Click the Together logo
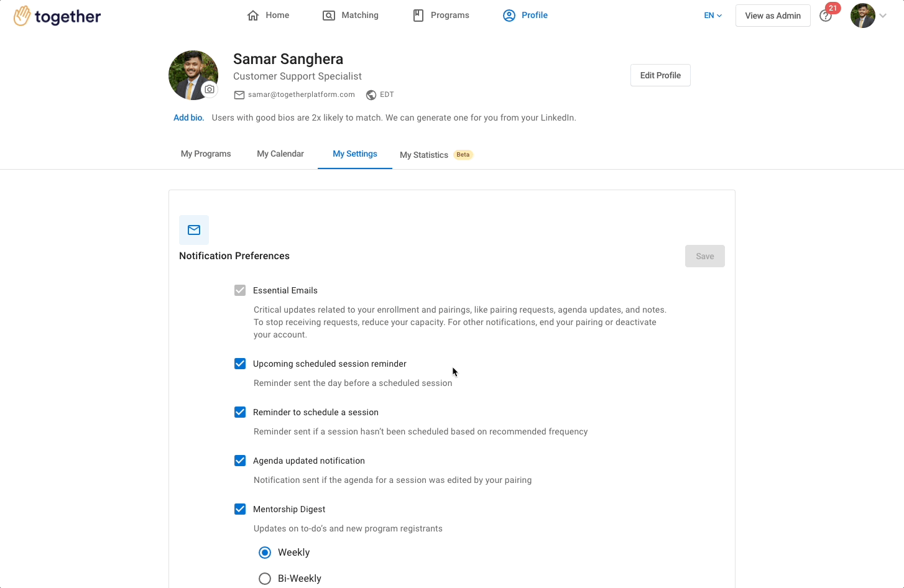This screenshot has height=588, width=904. click(57, 16)
